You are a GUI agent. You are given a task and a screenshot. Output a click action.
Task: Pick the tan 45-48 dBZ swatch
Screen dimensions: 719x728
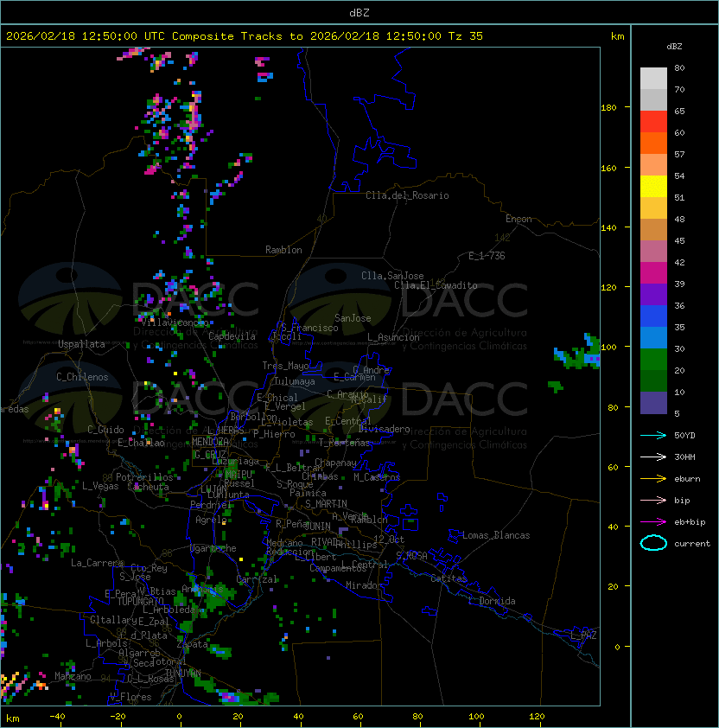(x=653, y=229)
